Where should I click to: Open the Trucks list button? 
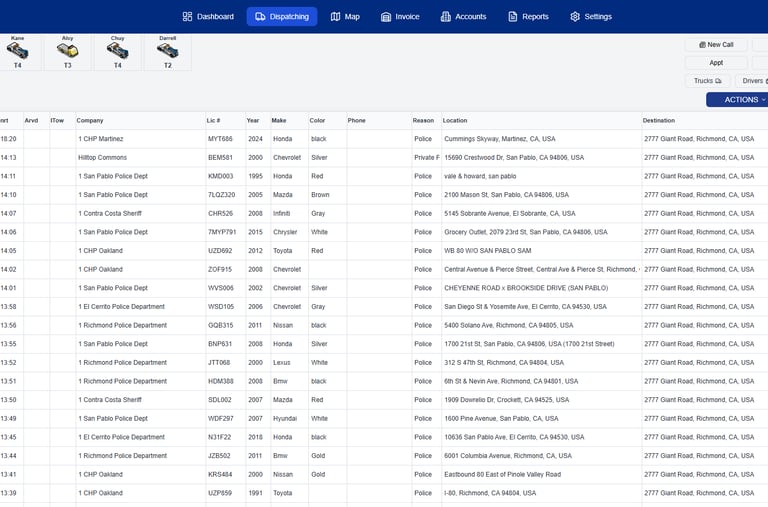(x=707, y=81)
